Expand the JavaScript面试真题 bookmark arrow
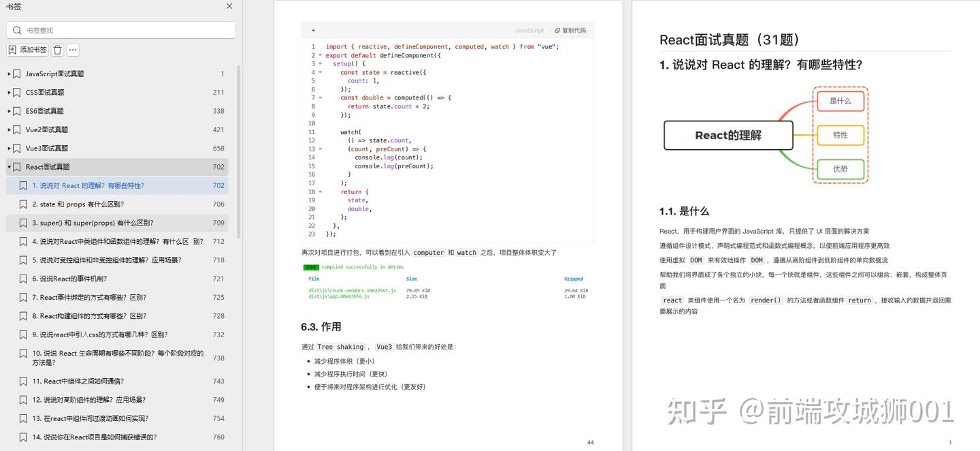The image size is (980, 451). click(9, 74)
